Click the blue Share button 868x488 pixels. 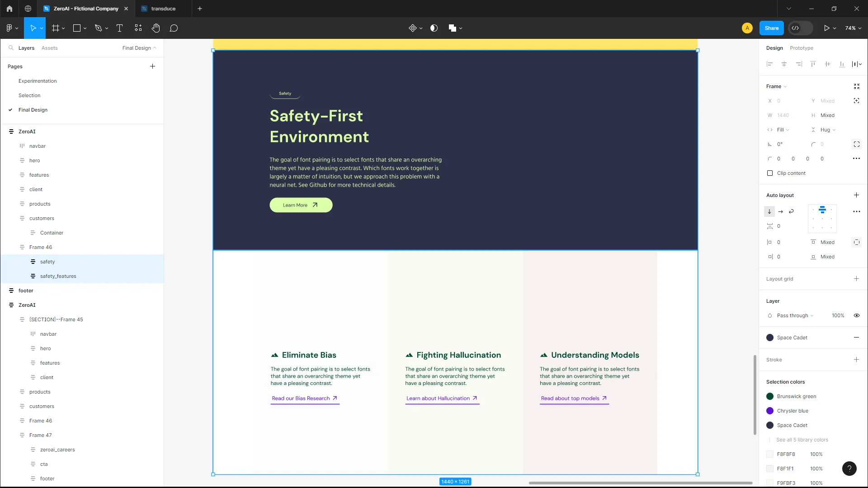pyautogui.click(x=771, y=28)
